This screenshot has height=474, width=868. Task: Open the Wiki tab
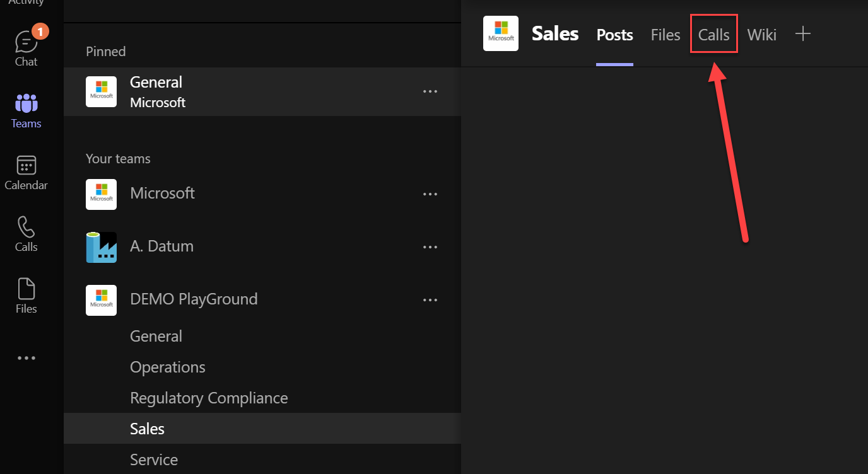(x=761, y=35)
